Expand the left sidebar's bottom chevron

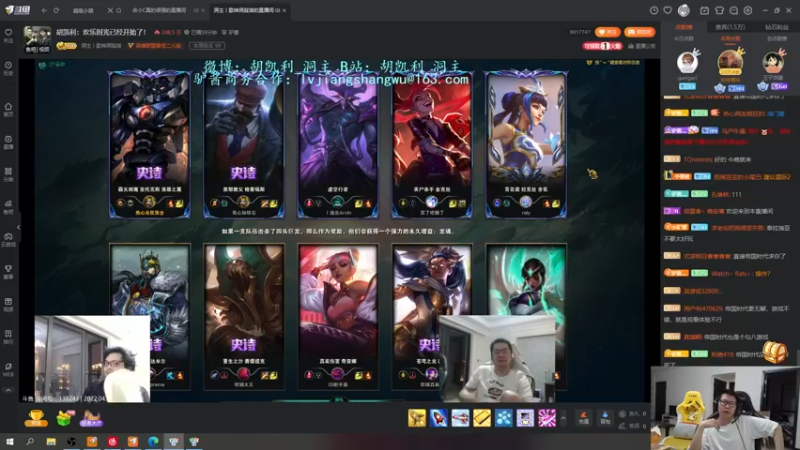point(8,391)
